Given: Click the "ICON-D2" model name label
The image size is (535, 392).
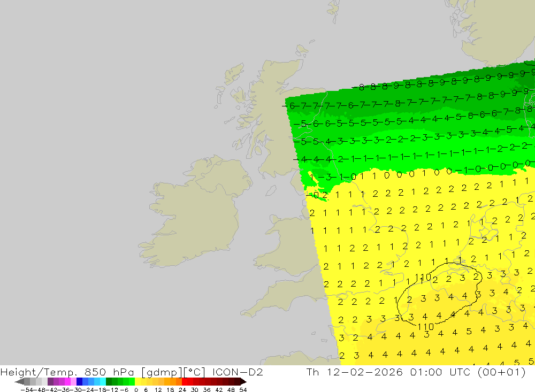Looking at the screenshot, I should [x=238, y=372].
